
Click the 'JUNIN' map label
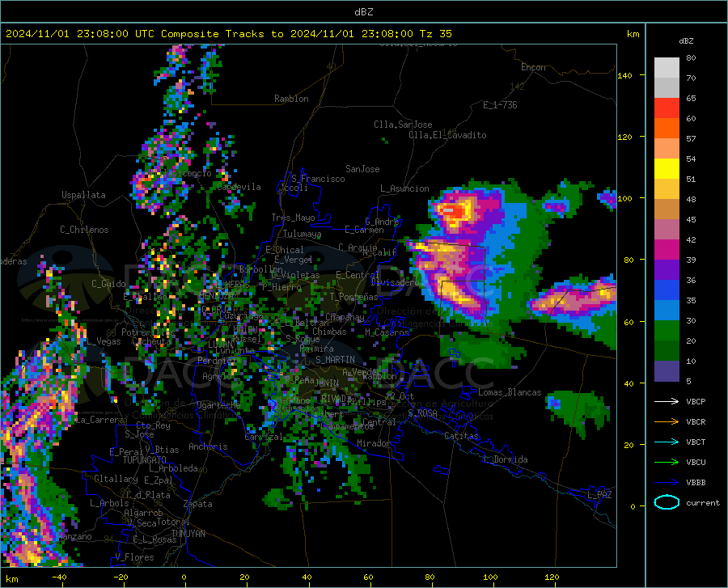point(327,383)
